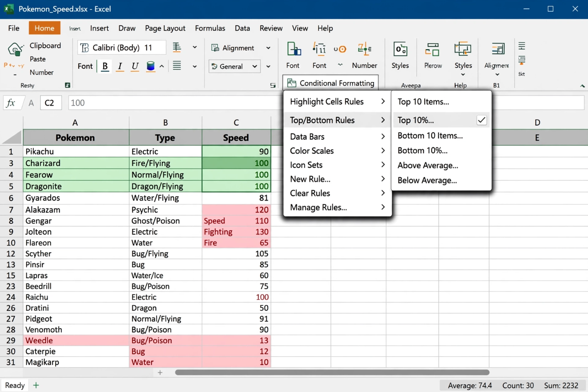Image resolution: width=588 pixels, height=392 pixels.
Task: Choose New Rule... menu entry
Action: [337, 179]
